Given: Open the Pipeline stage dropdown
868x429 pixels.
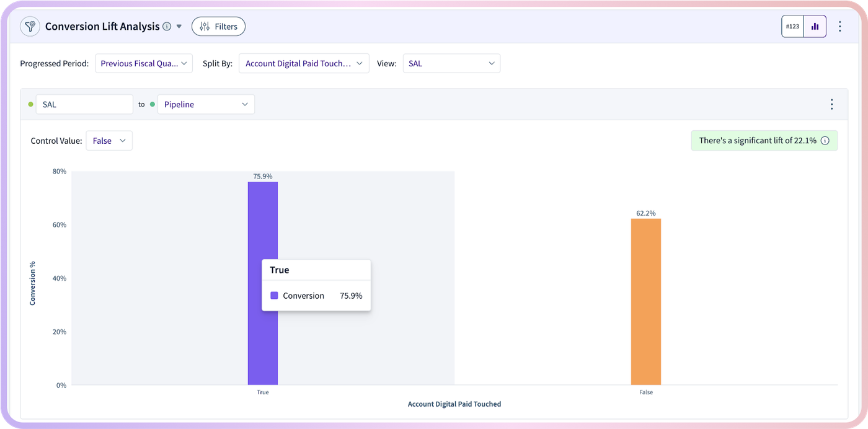Looking at the screenshot, I should [x=206, y=105].
